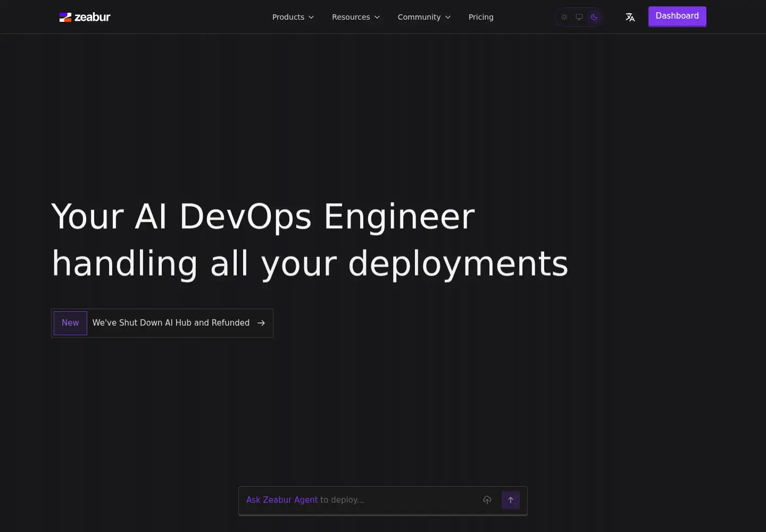Click the 'Your AI DevOps Engineer' headline

263,217
